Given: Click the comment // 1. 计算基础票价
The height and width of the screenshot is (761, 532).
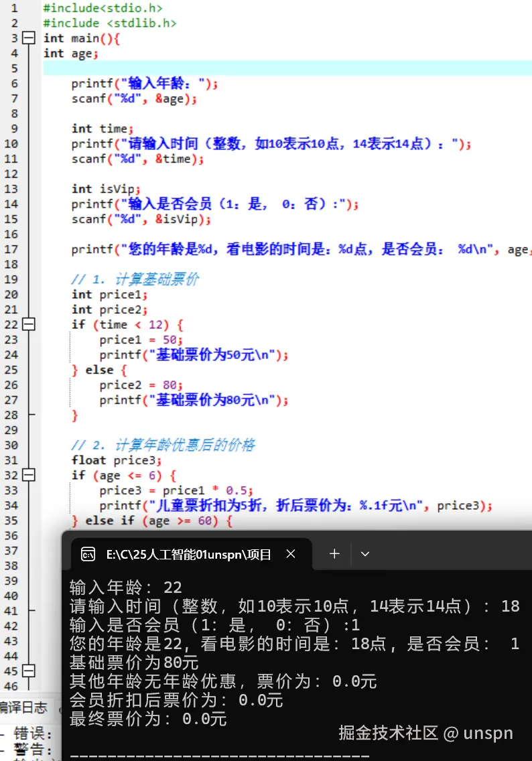Looking at the screenshot, I should [x=135, y=279].
